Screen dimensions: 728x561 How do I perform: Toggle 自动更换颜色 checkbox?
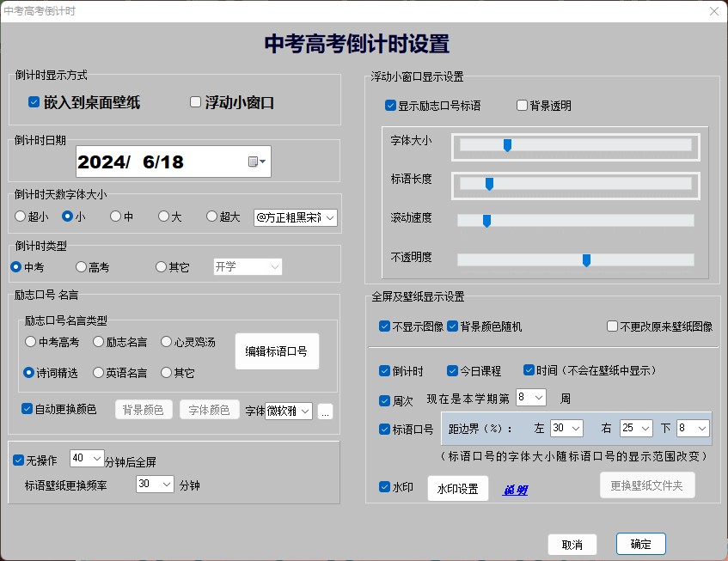click(27, 409)
